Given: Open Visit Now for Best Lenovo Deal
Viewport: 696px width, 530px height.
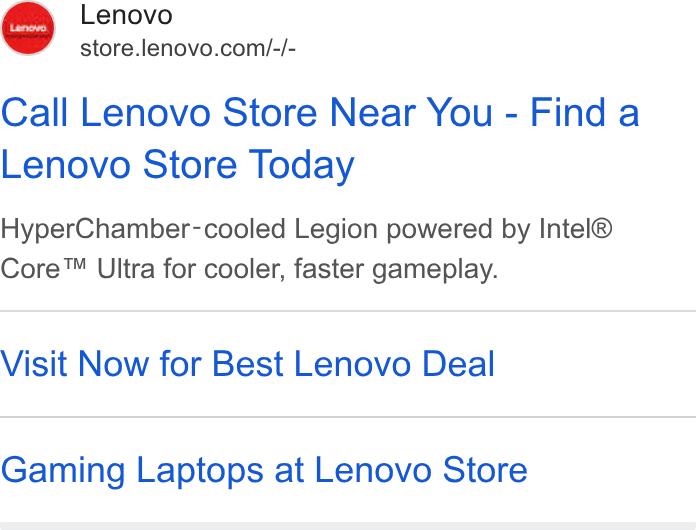Looking at the screenshot, I should tap(247, 364).
